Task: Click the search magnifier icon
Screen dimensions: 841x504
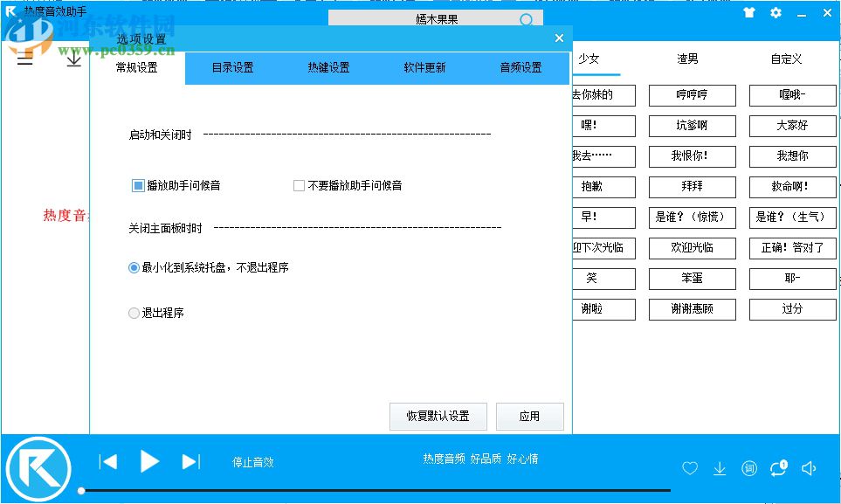Action: point(525,18)
